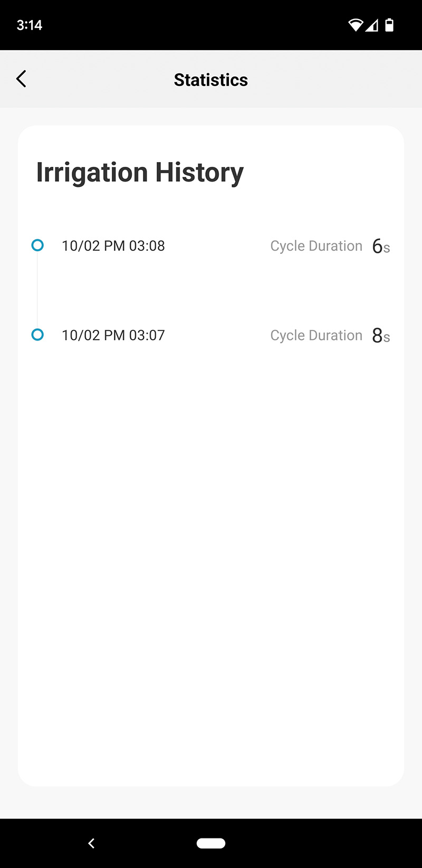Image resolution: width=422 pixels, height=868 pixels.
Task: Click the Statistics page title
Action: click(211, 80)
